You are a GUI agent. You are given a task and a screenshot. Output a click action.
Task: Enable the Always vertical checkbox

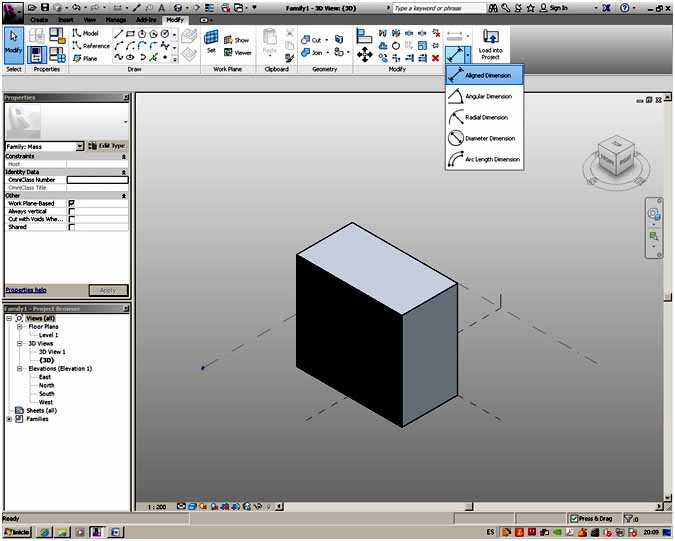click(x=72, y=211)
